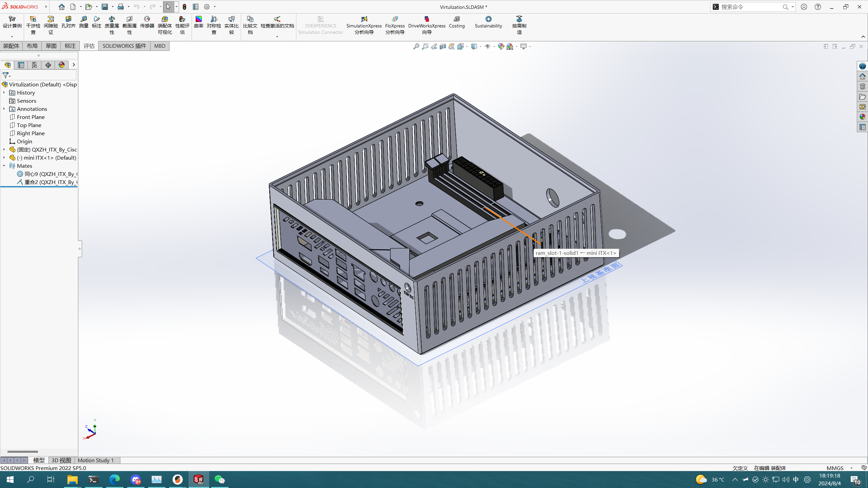
Task: Open the ConfigurationManager tab icon
Action: 35,65
